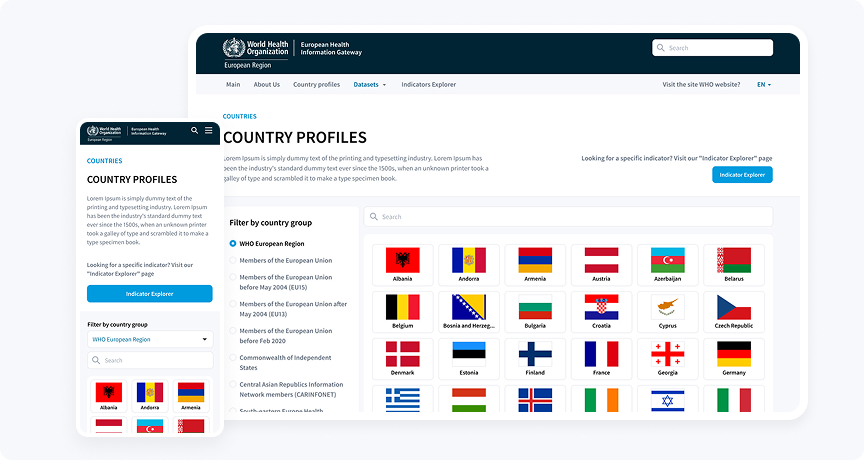Open the Indicators Explorer menu item

point(428,85)
